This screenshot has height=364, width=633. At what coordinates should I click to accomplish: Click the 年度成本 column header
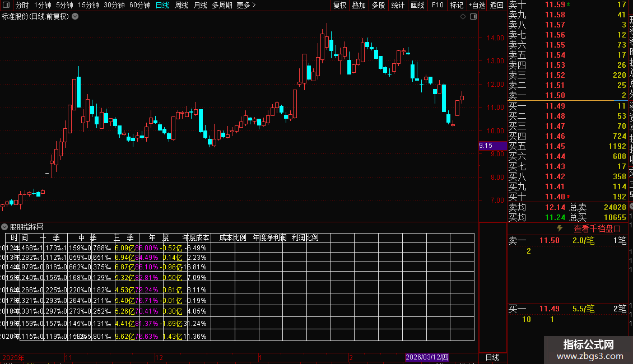click(196, 237)
